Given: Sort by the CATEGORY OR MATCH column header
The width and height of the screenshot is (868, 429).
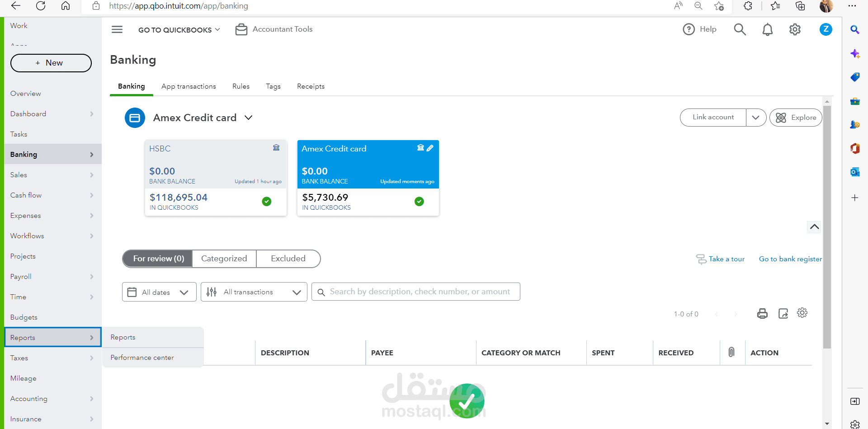Looking at the screenshot, I should click(x=521, y=353).
